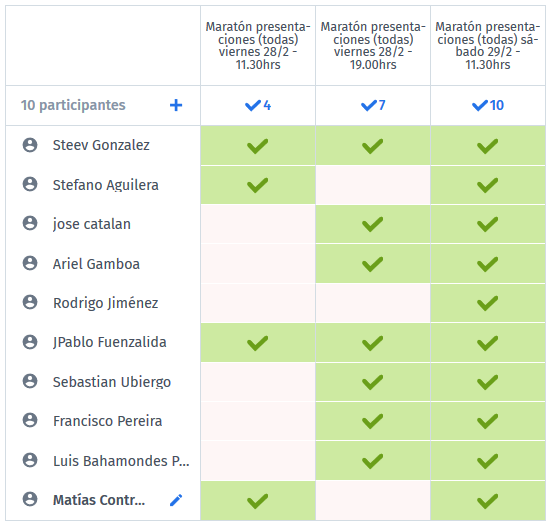Viewport: 555px width, 526px height.
Task: Click the vote count 7 under viernes 19.00hrs
Action: (373, 105)
